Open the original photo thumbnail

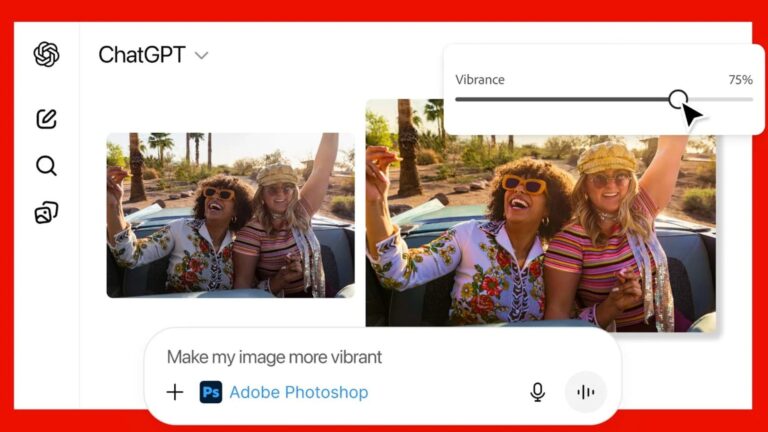[x=231, y=215]
